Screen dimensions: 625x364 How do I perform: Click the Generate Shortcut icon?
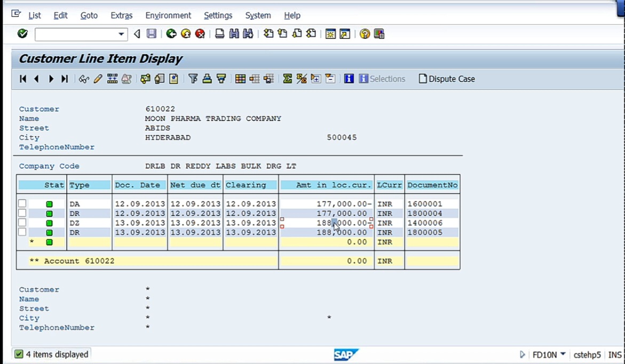coord(345,34)
